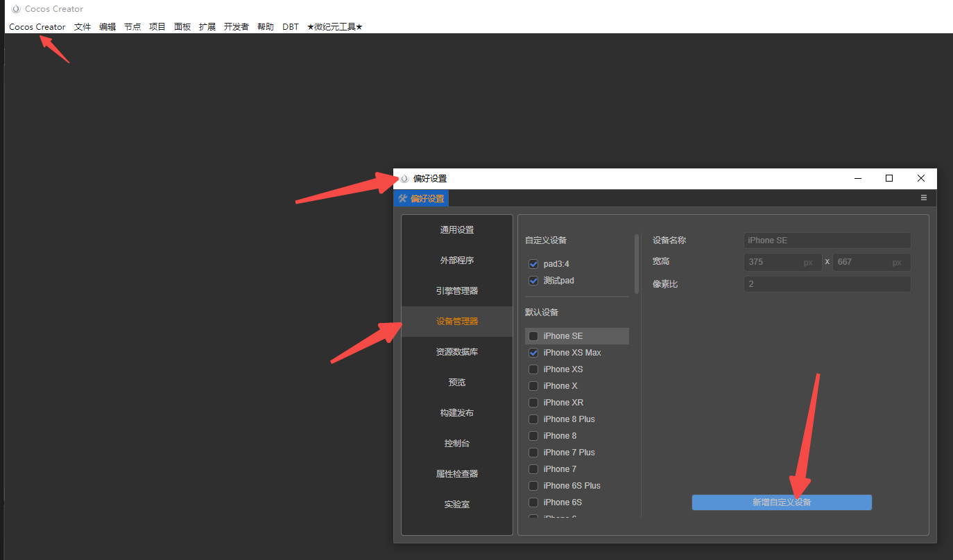Select the 偏好设置 panel tab

[421, 199]
